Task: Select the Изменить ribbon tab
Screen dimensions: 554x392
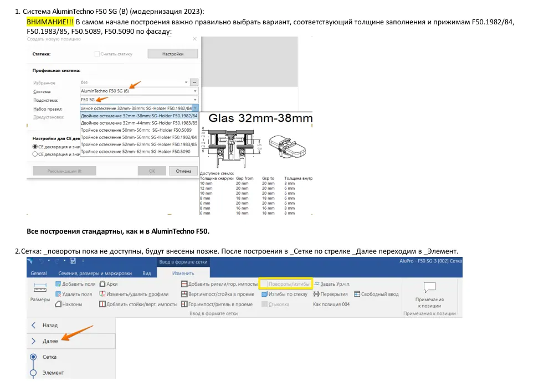Action: pyautogui.click(x=183, y=274)
